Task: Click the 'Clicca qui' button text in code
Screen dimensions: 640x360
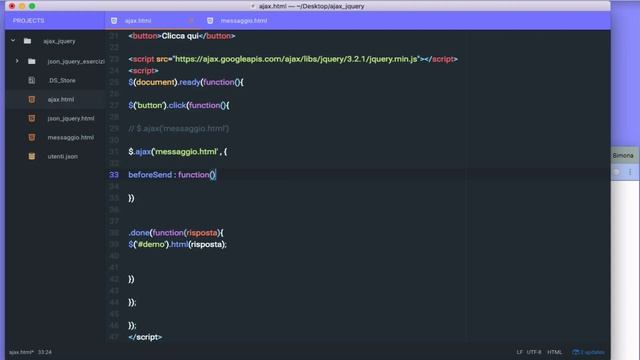Action: coord(180,36)
